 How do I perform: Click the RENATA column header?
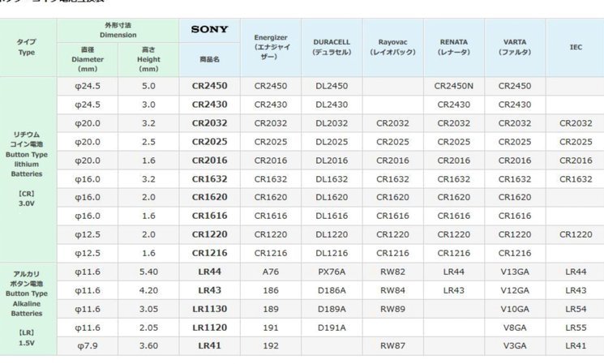(454, 47)
